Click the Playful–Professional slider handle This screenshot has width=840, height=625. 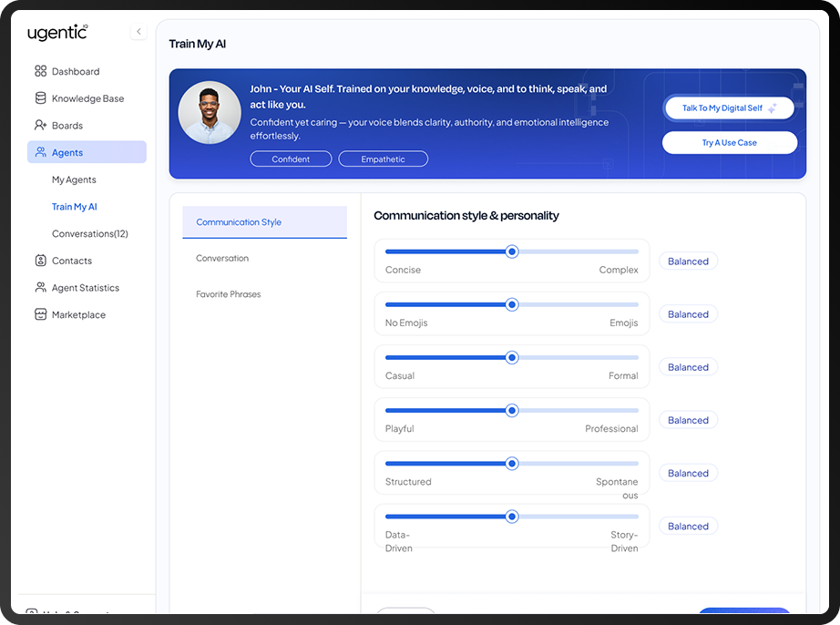click(x=512, y=411)
